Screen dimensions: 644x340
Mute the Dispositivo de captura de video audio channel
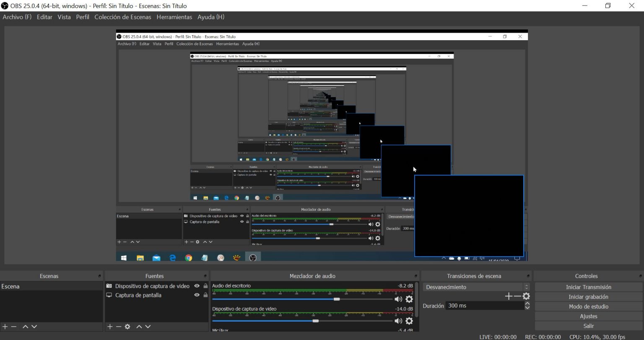point(398,321)
